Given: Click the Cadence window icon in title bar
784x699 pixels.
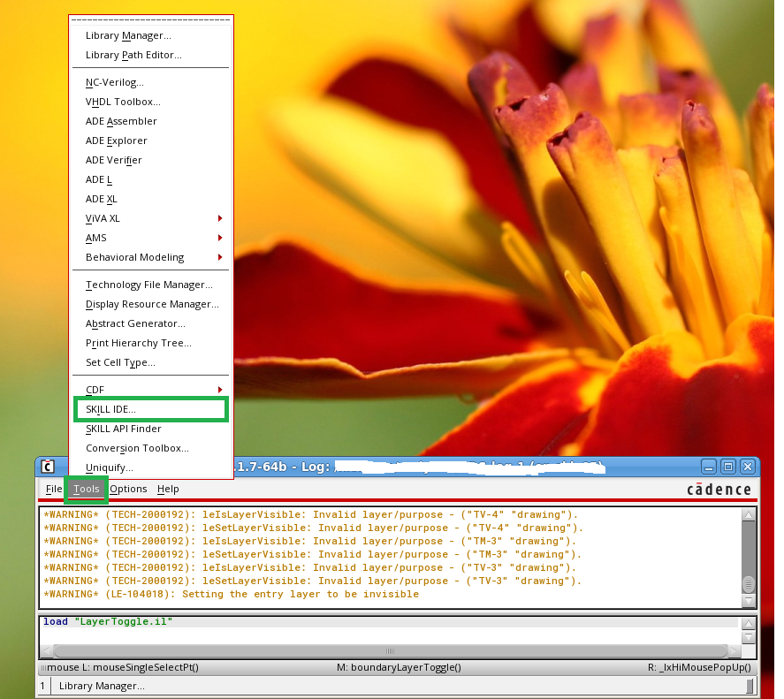Looking at the screenshot, I should pos(49,467).
